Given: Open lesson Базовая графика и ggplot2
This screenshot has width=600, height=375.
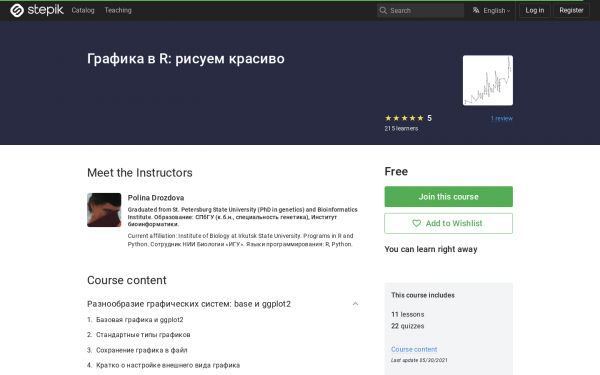Looking at the screenshot, I should pos(139,320).
